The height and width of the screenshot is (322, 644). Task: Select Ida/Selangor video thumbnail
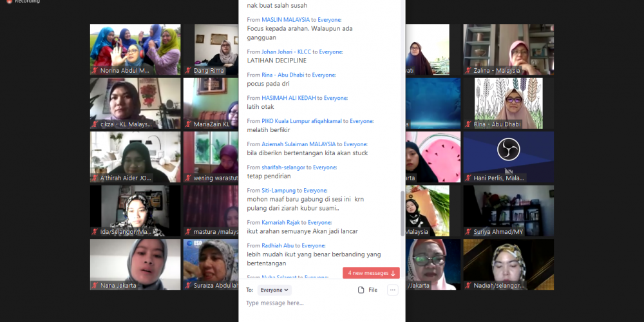coord(135,211)
